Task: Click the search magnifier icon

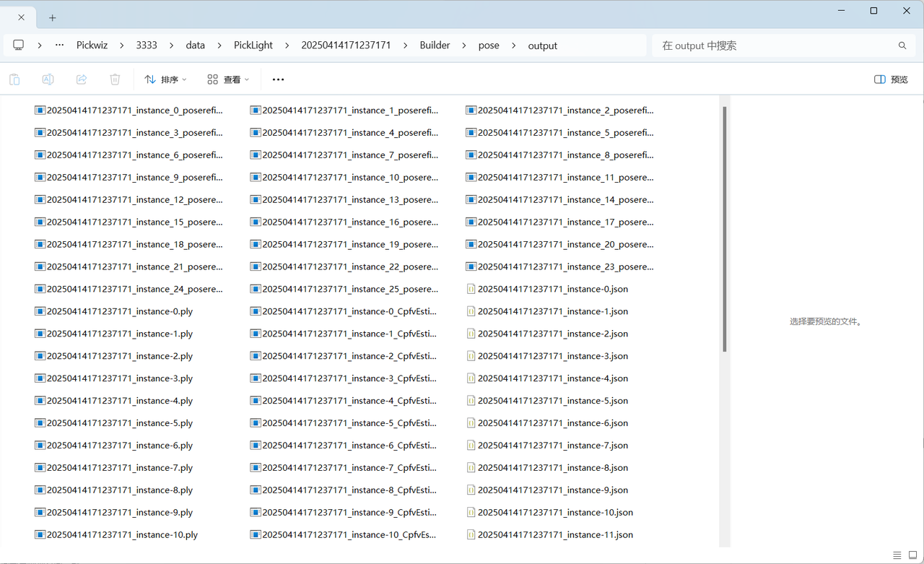Action: [902, 45]
